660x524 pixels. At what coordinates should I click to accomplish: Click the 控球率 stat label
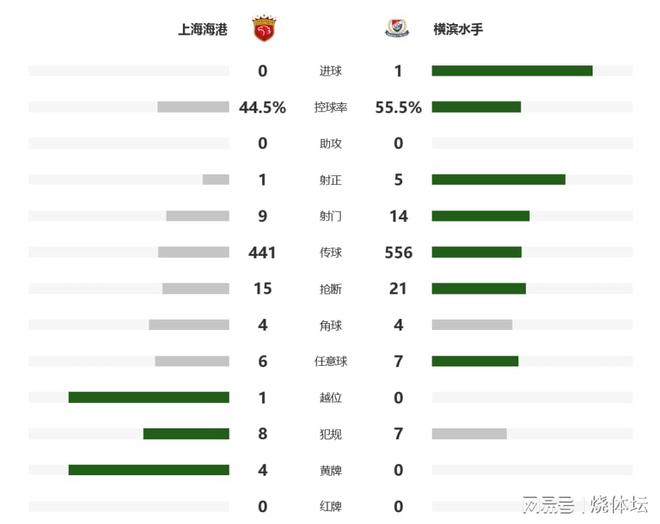(330, 107)
